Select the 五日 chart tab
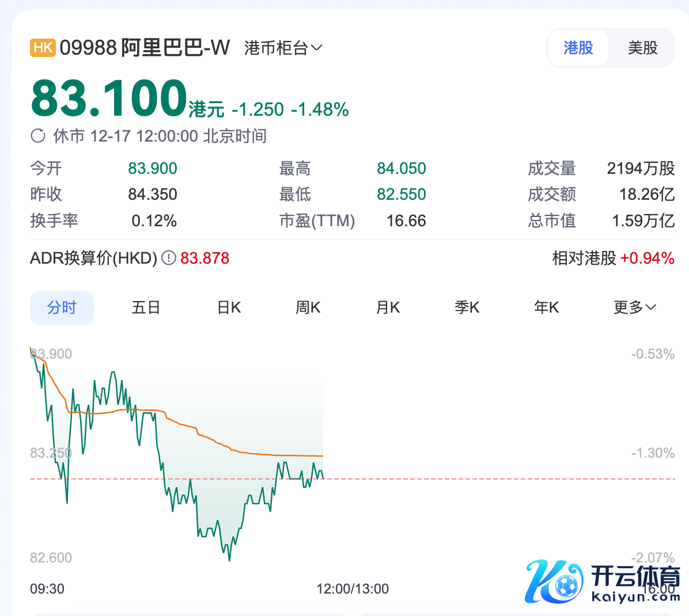Screen dimensions: 689x616 pos(146,307)
